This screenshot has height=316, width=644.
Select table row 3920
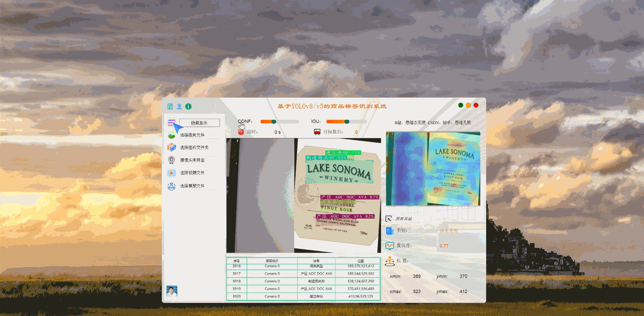[303, 296]
